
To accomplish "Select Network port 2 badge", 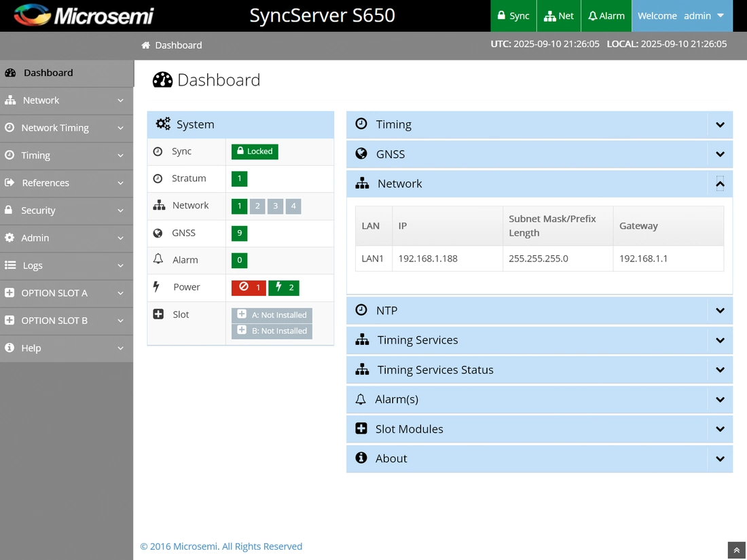I will [257, 206].
